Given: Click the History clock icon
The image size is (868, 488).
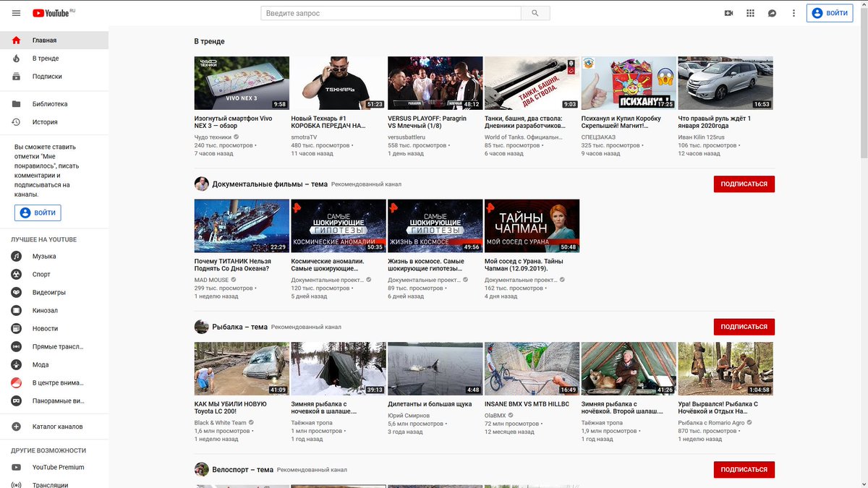Looking at the screenshot, I should click(16, 122).
